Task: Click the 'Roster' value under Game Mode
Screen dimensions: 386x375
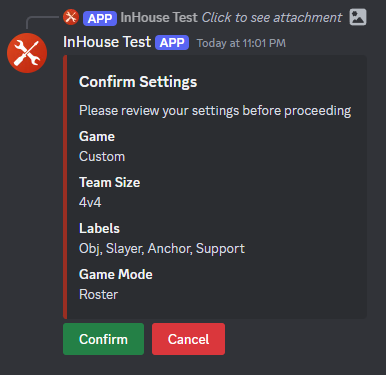Action: 98,294
